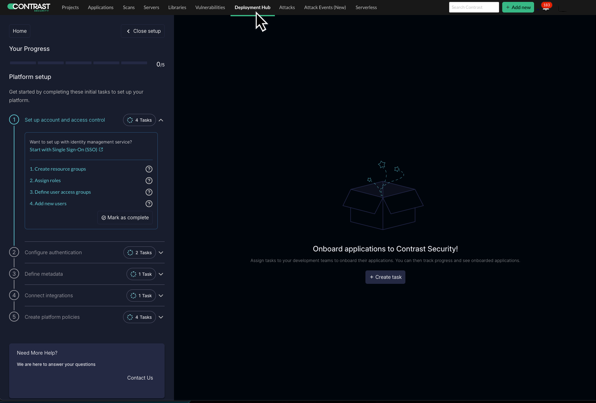Click the Your Progress bar
Image resolution: width=596 pixels, height=403 pixels.
[78, 63]
